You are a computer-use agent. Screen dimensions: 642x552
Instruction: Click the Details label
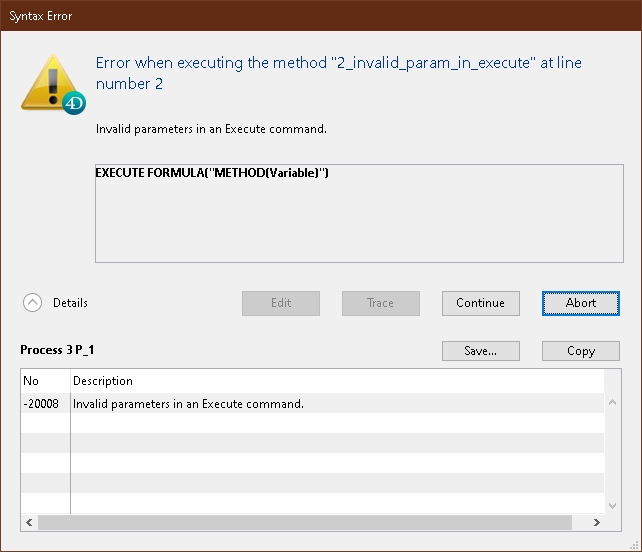pos(70,303)
